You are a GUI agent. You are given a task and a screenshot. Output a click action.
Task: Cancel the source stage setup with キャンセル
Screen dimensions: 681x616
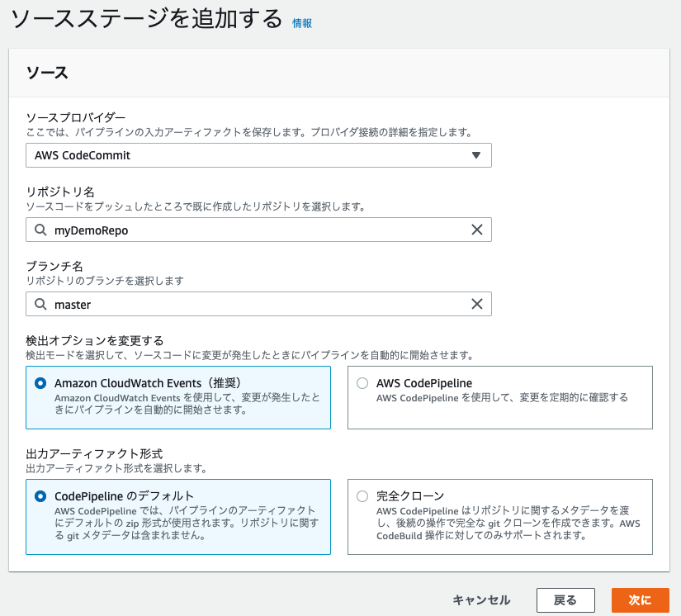[481, 600]
